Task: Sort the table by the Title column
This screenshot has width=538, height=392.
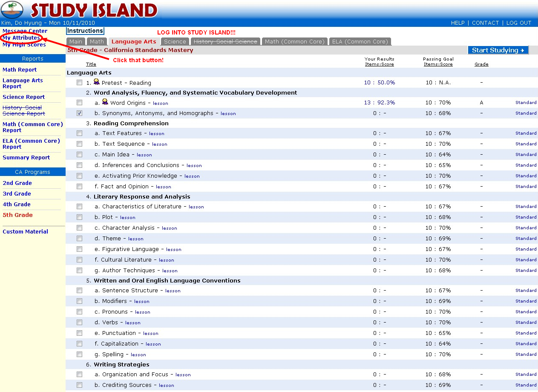Action: coord(91,64)
